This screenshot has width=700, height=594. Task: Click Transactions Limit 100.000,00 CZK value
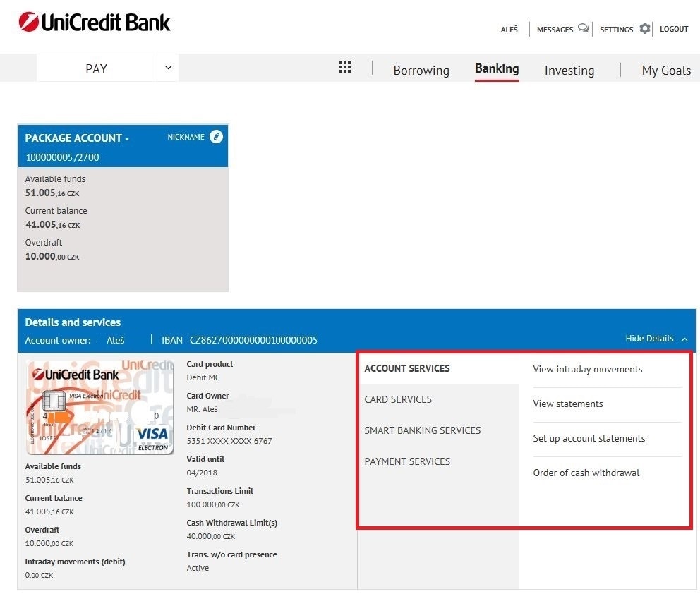(213, 504)
